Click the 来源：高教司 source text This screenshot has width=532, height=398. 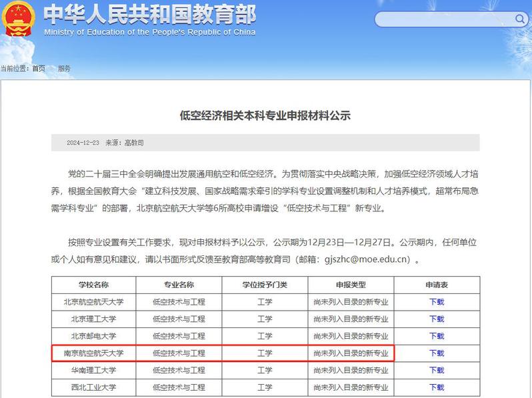(124, 143)
